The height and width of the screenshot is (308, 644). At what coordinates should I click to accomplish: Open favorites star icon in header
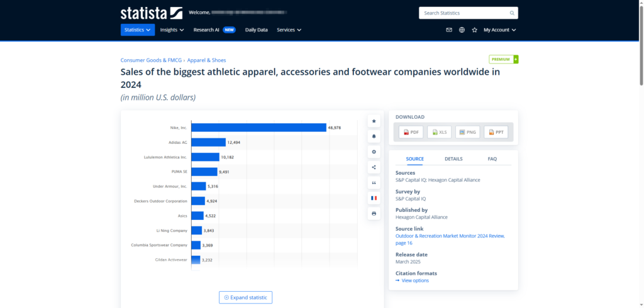(475, 30)
